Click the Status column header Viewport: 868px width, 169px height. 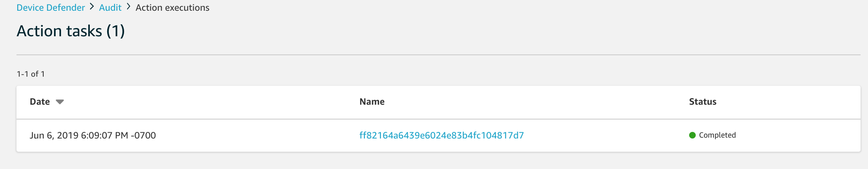(702, 102)
